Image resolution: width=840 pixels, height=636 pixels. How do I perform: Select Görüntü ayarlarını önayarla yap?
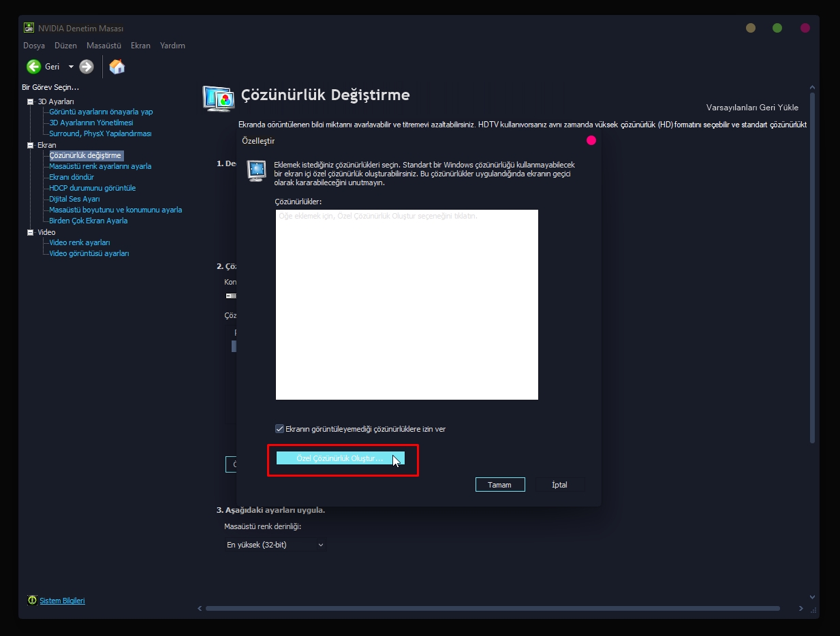pyautogui.click(x=101, y=112)
